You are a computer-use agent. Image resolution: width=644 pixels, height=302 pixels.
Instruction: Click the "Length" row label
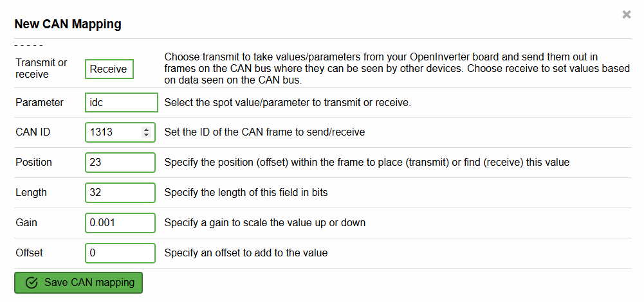pyautogui.click(x=31, y=193)
